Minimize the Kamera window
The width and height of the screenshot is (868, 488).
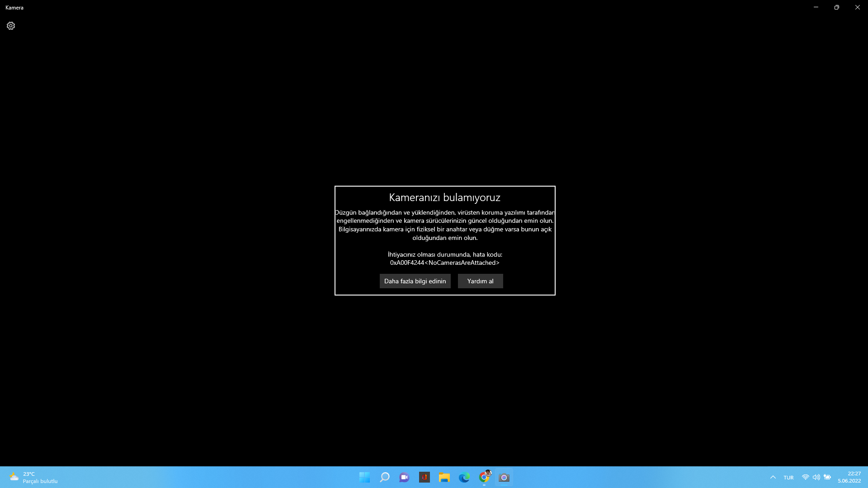(816, 7)
